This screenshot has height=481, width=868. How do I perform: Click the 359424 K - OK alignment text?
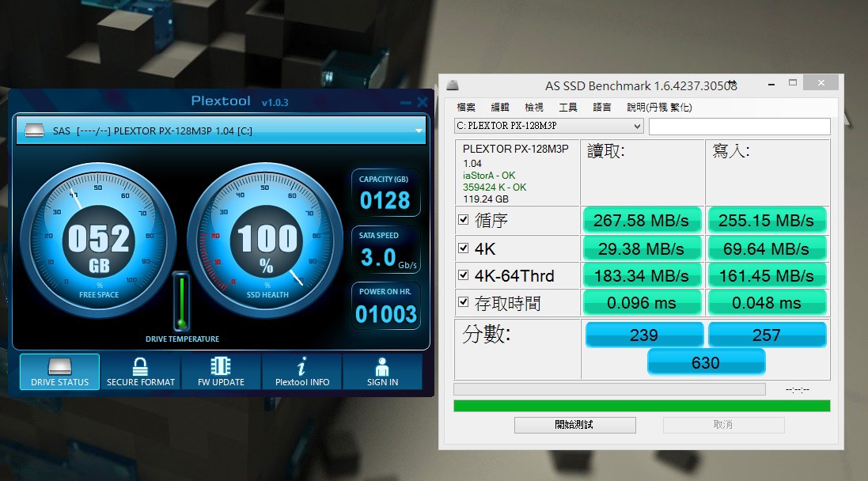pos(495,187)
